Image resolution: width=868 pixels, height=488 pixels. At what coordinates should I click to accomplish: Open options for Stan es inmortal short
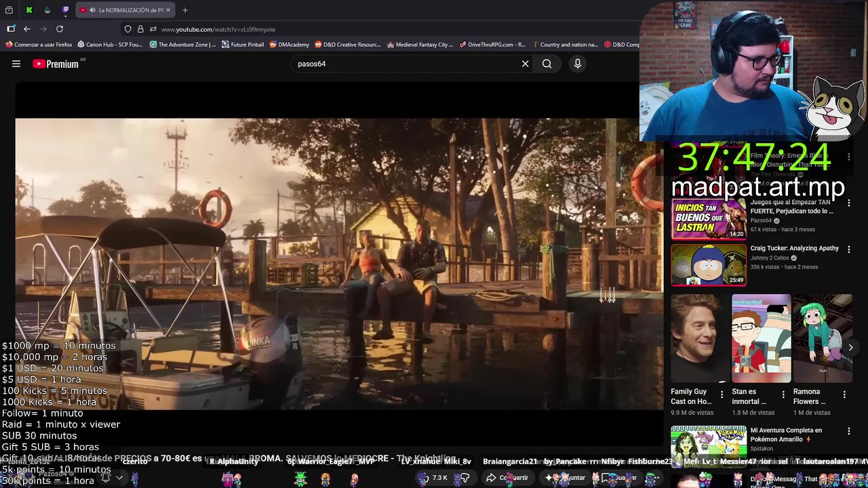(x=783, y=394)
